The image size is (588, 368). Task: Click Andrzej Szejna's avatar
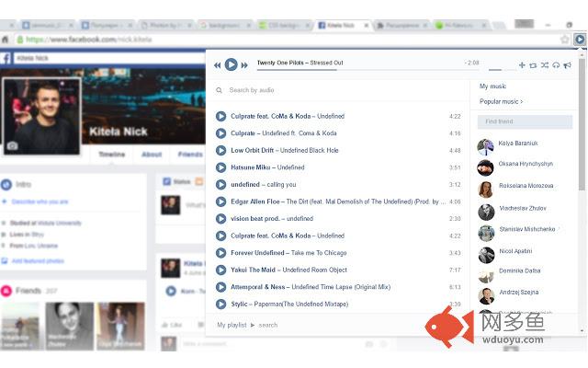click(x=486, y=296)
